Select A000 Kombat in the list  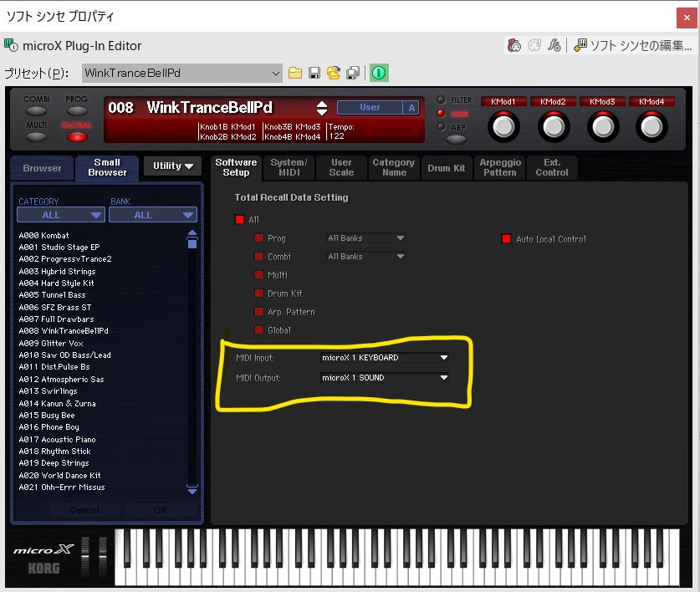(x=43, y=235)
